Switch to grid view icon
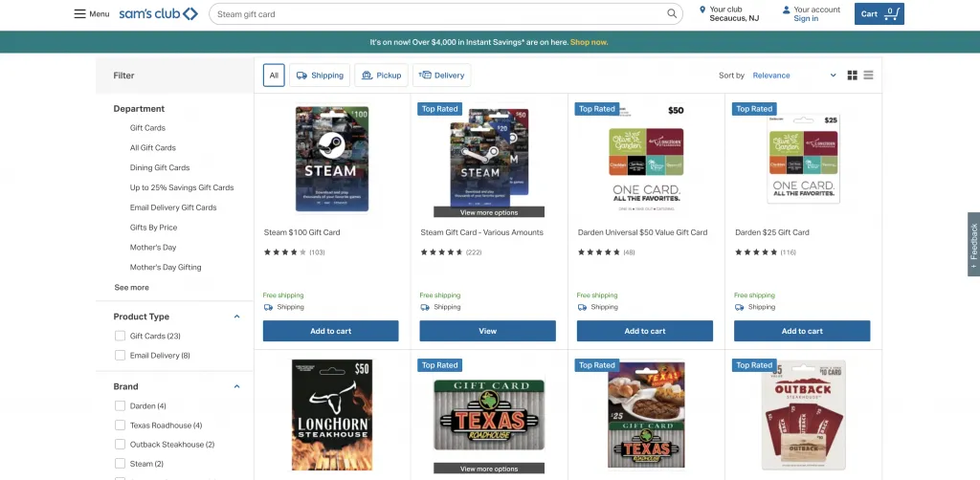The height and width of the screenshot is (480, 980). click(852, 76)
